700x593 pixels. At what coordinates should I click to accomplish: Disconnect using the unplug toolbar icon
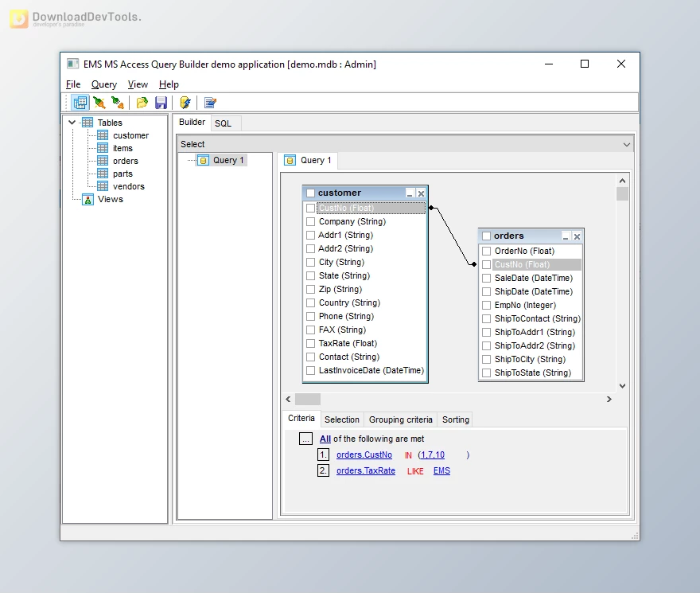pyautogui.click(x=118, y=102)
